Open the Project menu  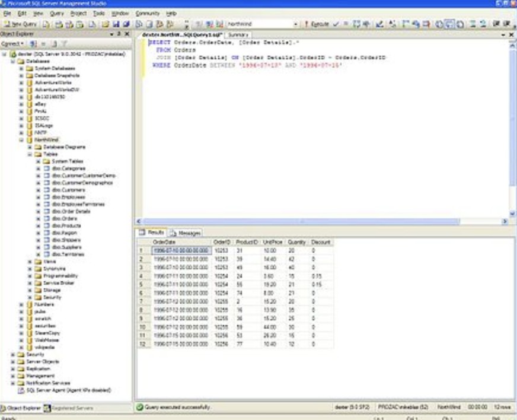click(78, 14)
